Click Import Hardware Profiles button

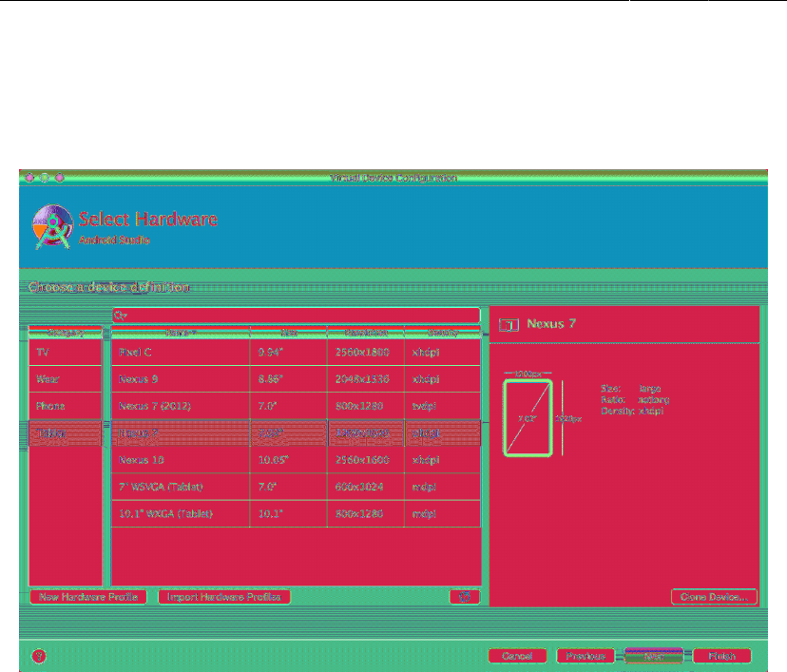[224, 597]
